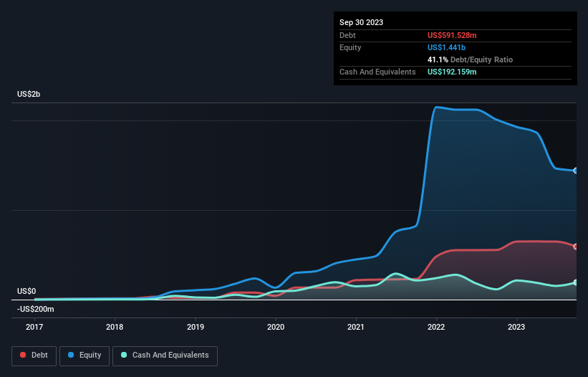Click Cash And Equivalents label in tooltip
The image size is (588, 377).
click(377, 72)
